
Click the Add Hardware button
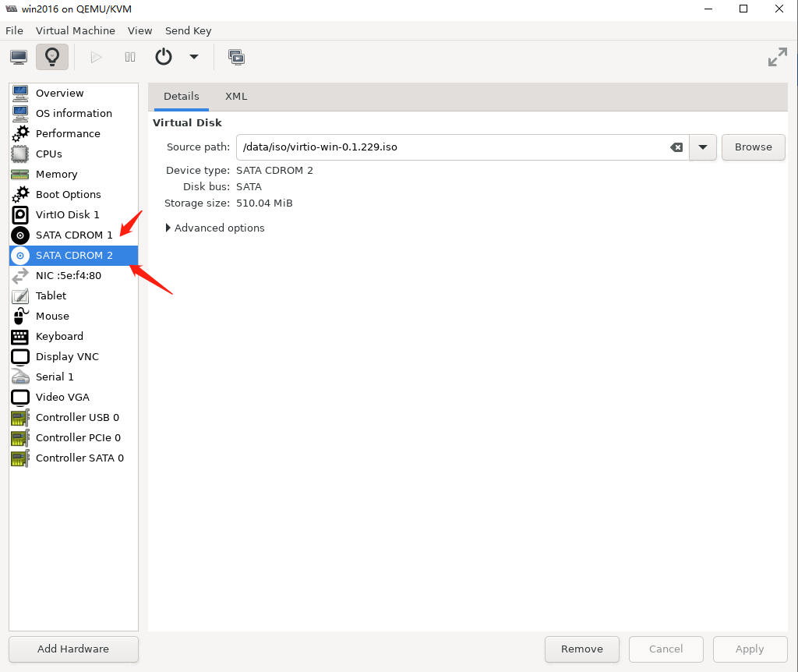click(x=73, y=649)
